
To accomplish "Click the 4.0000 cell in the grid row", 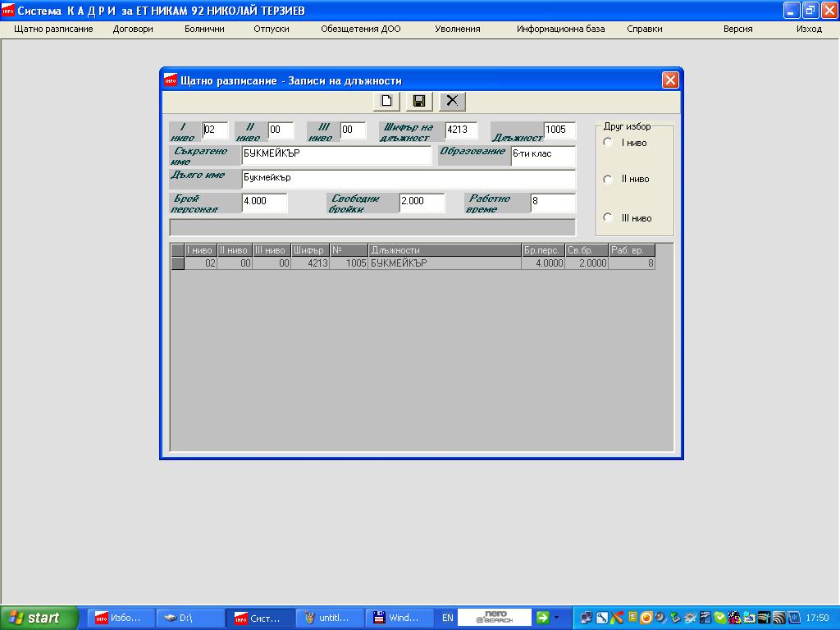I will [x=543, y=263].
